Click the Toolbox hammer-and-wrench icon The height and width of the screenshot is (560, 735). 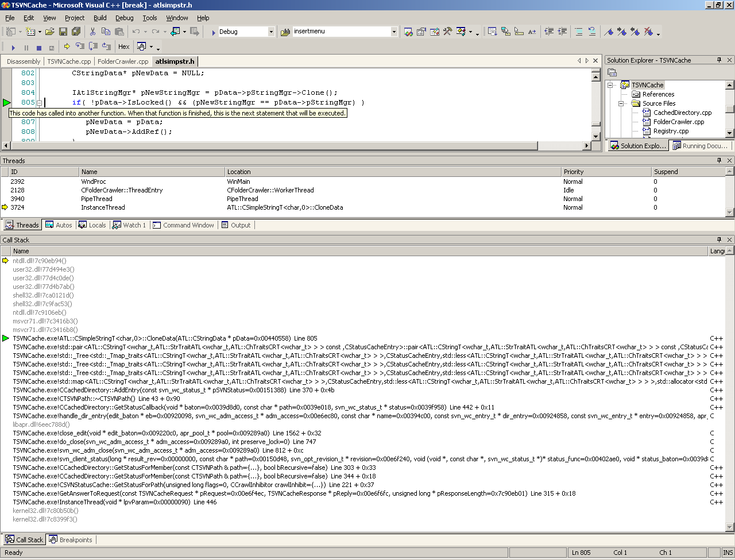(x=447, y=32)
